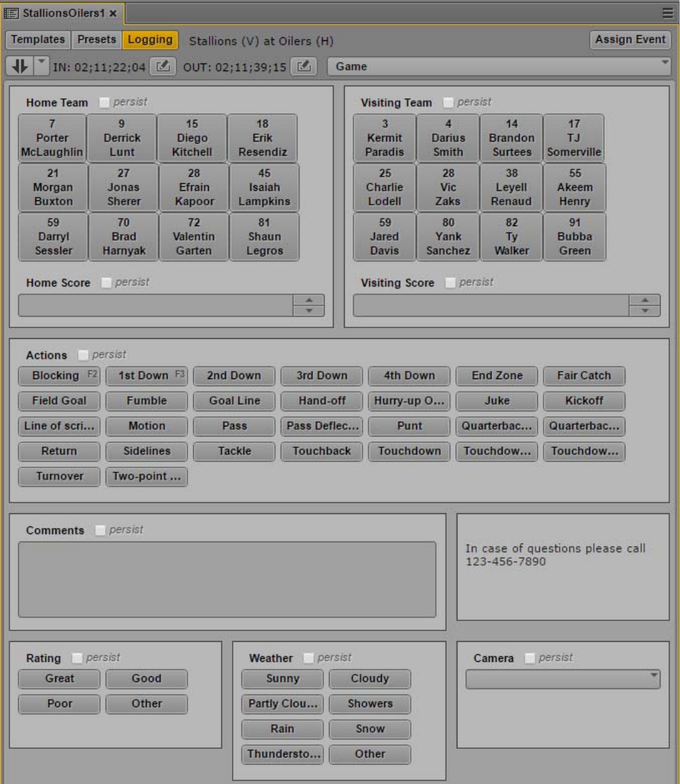
Task: Decrease the Visiting Score value
Action: coord(645,310)
